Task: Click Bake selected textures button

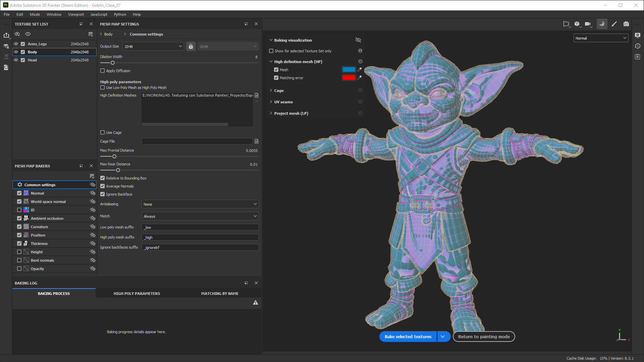Action: 408,337
